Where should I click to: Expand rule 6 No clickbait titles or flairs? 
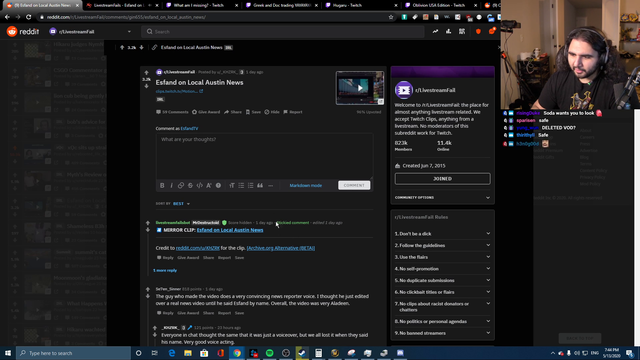(x=442, y=292)
